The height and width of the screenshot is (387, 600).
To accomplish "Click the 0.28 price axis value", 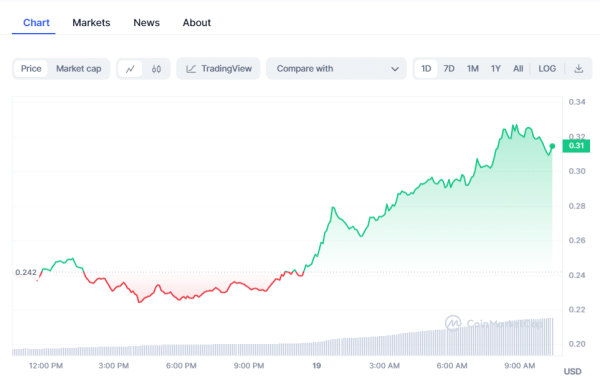I will [577, 206].
